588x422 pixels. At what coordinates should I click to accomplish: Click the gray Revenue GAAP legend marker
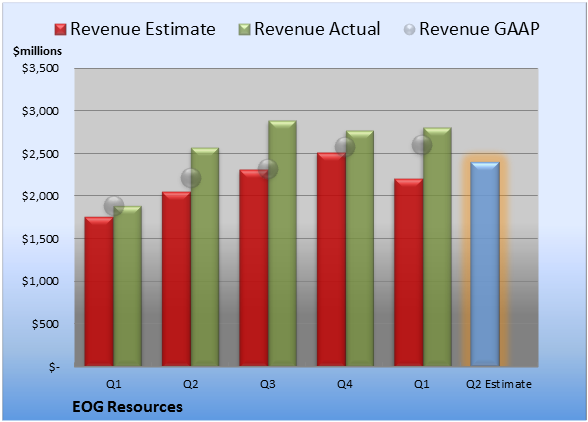tap(410, 30)
